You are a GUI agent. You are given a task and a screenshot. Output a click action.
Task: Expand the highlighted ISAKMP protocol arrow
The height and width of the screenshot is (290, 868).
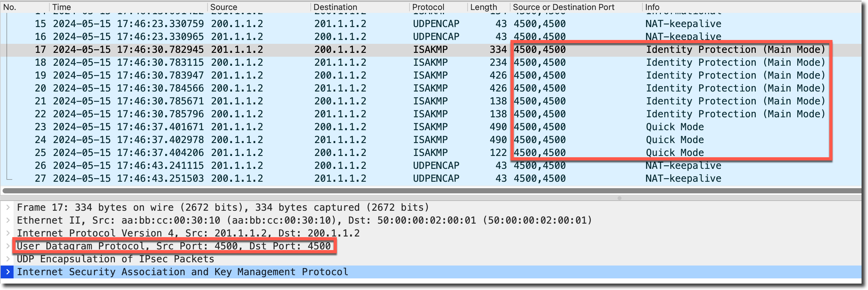pos(8,272)
